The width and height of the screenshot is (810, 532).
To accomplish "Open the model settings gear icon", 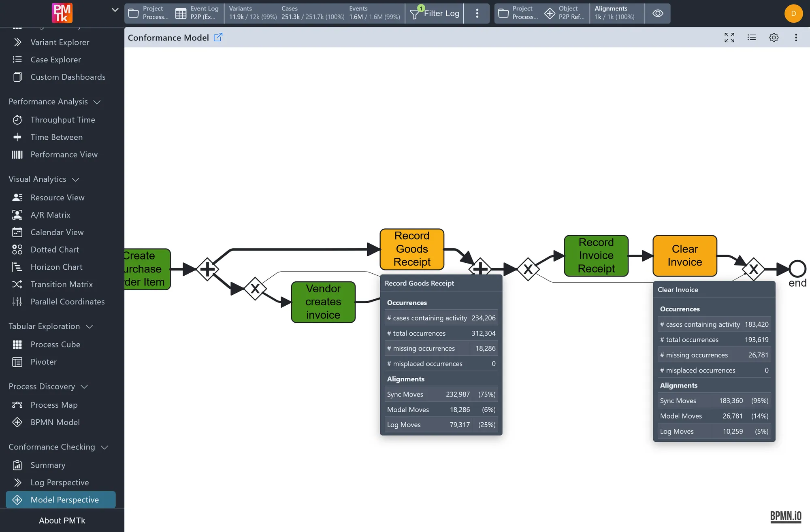I will [774, 37].
